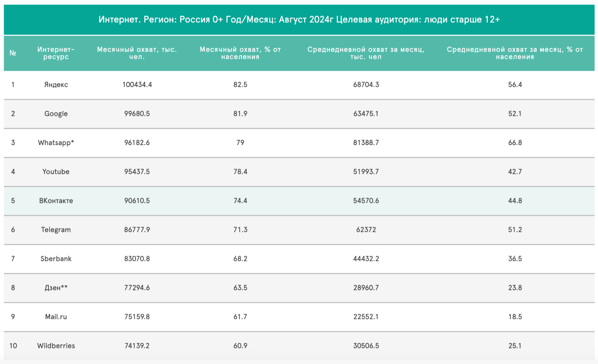This screenshot has height=364, width=598.
Task: Select the Telegram resource name
Action: [56, 230]
